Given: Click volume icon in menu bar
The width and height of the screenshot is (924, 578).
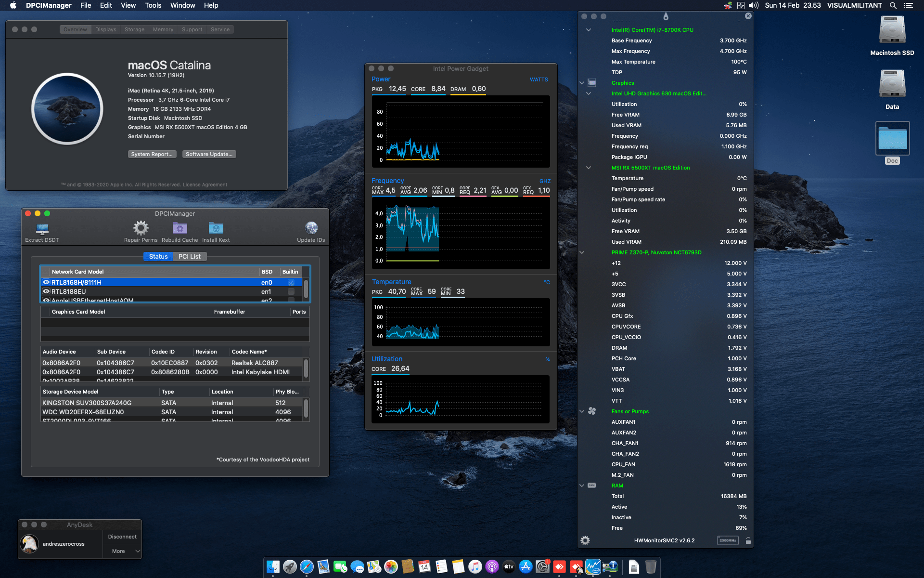Looking at the screenshot, I should click(754, 5).
